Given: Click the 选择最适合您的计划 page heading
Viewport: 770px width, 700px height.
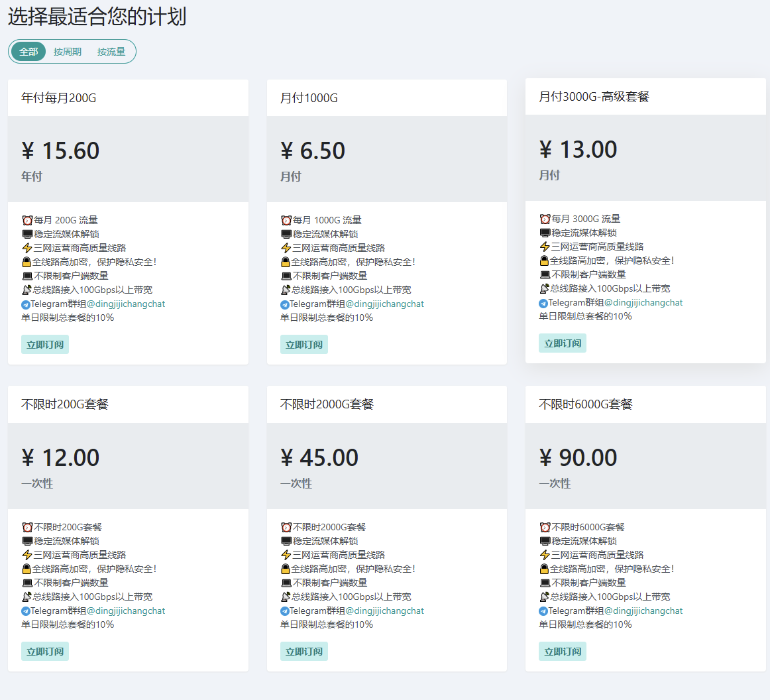Looking at the screenshot, I should click(97, 17).
